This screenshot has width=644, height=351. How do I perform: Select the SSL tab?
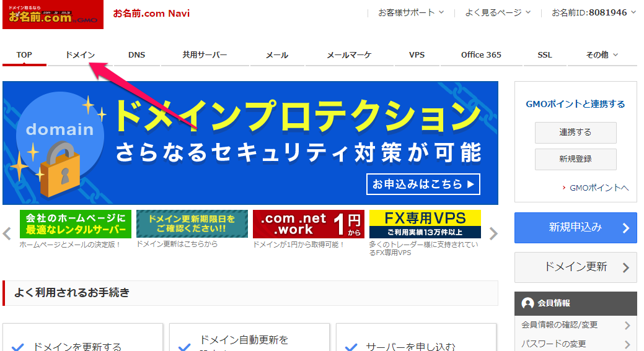tap(545, 55)
